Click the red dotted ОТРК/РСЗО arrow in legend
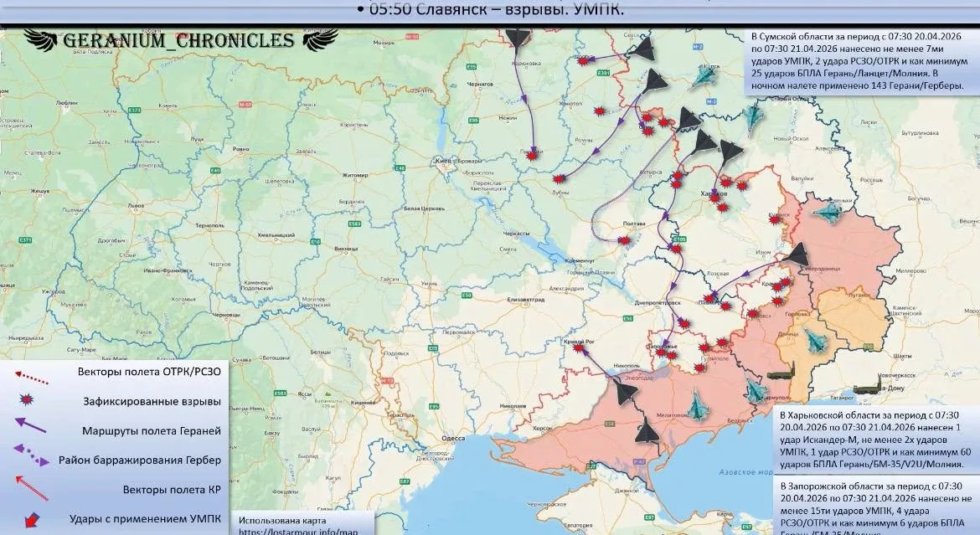Image resolution: width=980 pixels, height=535 pixels. tap(30, 376)
